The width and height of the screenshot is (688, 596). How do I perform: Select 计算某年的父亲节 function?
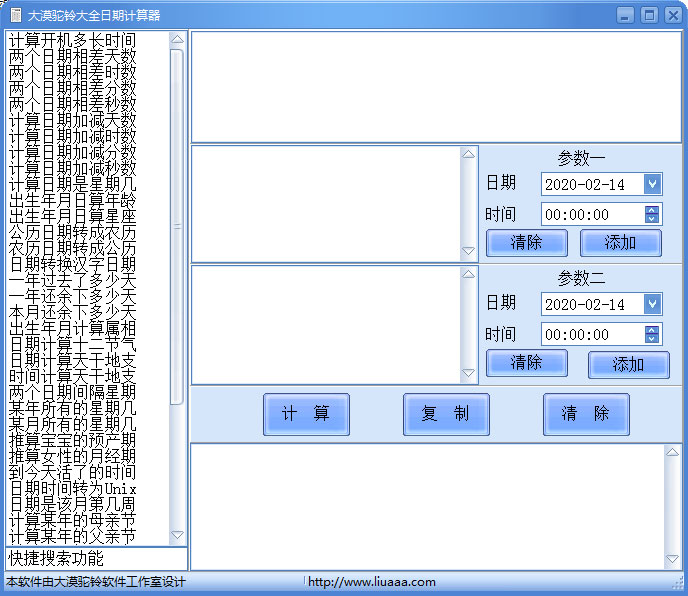click(x=72, y=537)
